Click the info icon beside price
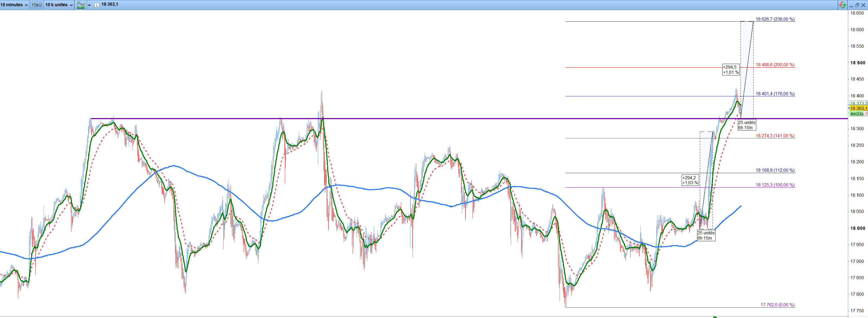The image size is (868, 318). [x=97, y=5]
